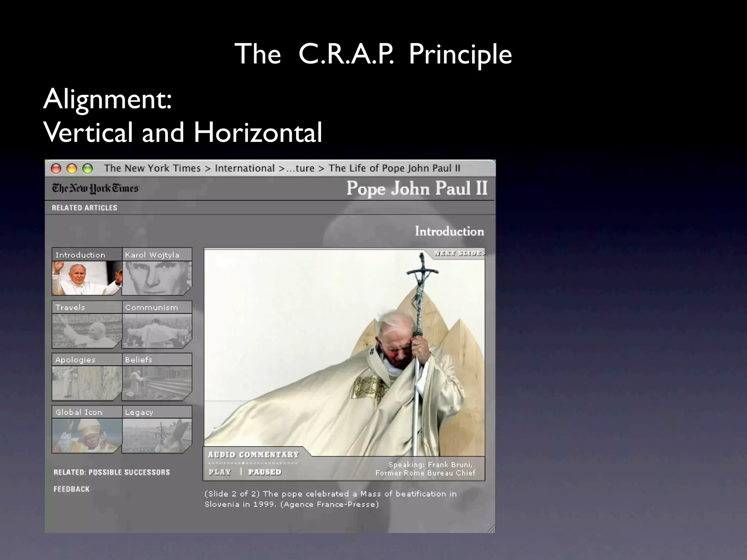Click the slide caption mentioning Slovenia in 1999
The height and width of the screenshot is (560, 747).
click(330, 499)
